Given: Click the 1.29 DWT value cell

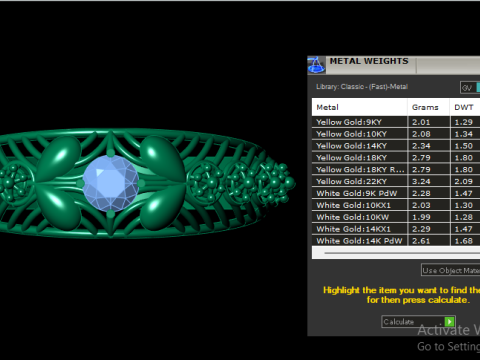Looking at the screenshot, I should coord(465,122).
